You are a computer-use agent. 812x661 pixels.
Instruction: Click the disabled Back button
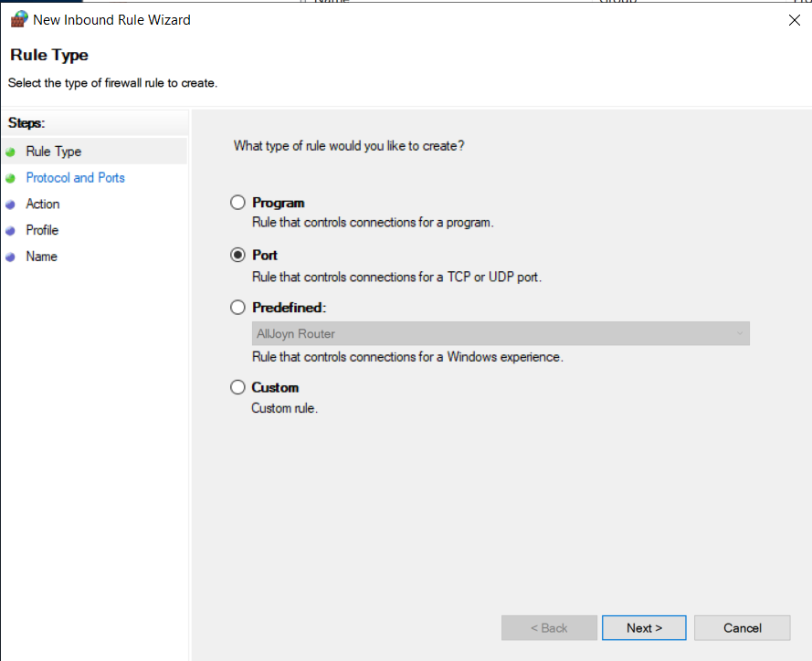548,627
